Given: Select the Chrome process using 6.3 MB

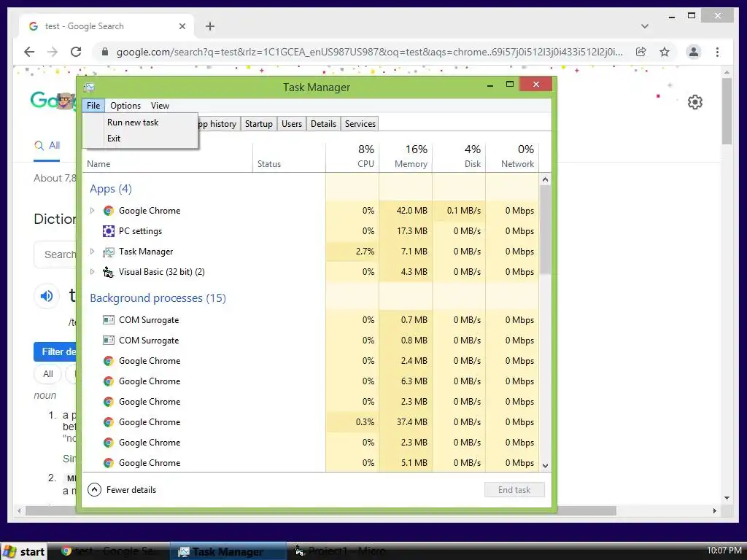Looking at the screenshot, I should [x=311, y=381].
